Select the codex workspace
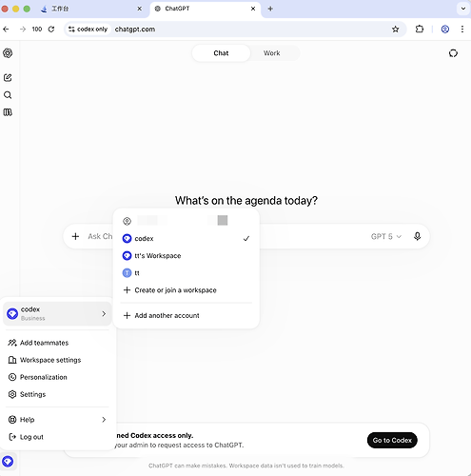The width and height of the screenshot is (471, 476). 186,238
